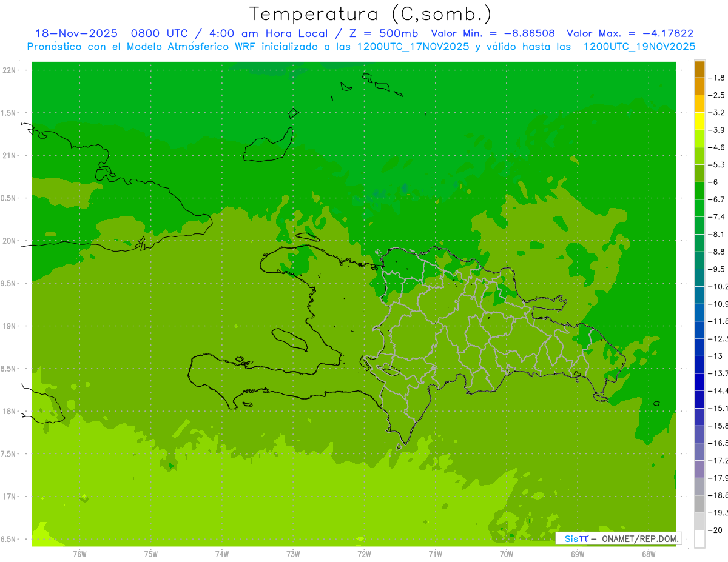
Task: Click the '68W' longitude label
Action: coord(649,554)
